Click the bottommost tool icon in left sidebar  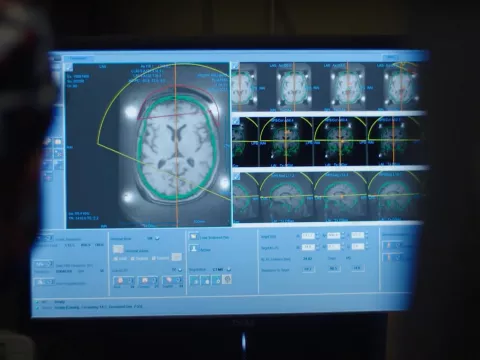(47, 177)
